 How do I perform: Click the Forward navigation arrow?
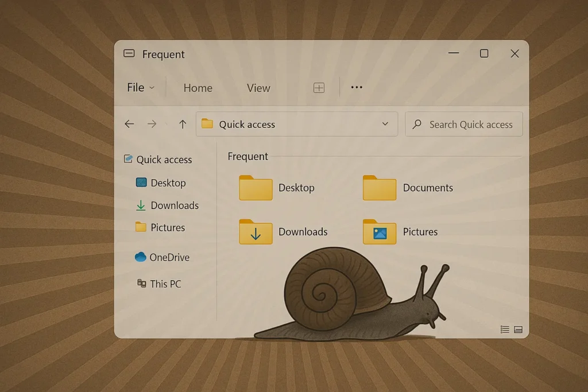[x=152, y=124]
